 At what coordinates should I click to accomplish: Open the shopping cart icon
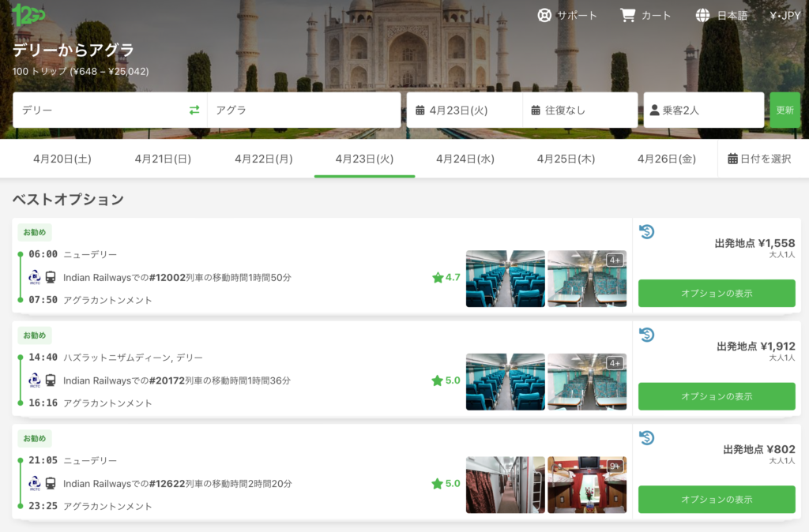point(628,16)
